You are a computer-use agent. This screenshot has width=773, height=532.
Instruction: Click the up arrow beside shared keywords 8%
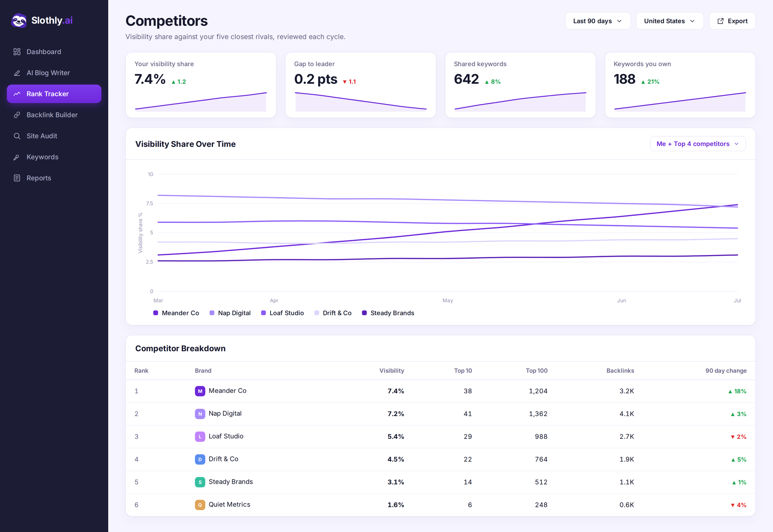487,82
